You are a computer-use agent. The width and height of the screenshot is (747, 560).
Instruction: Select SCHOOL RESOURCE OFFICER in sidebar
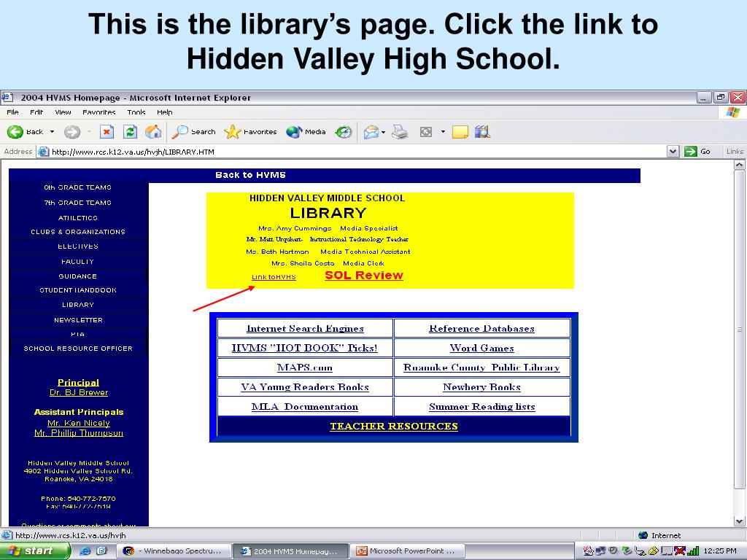(78, 349)
